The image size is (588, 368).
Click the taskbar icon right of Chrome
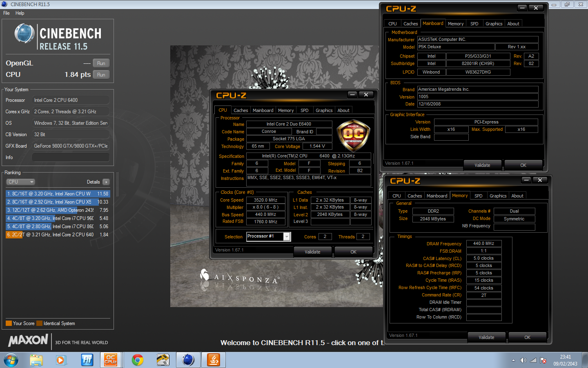[163, 360]
